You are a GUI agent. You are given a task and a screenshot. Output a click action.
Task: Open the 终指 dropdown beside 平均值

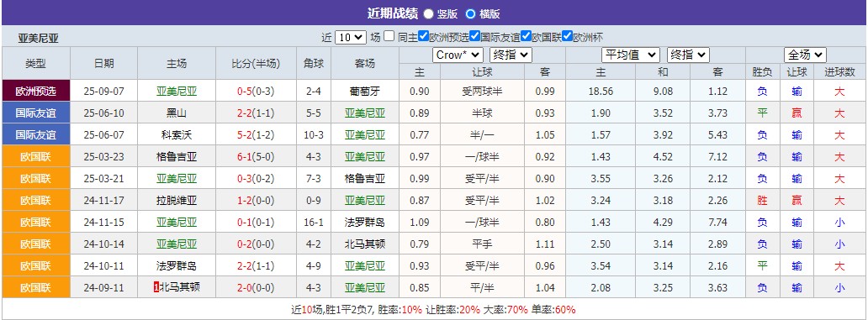point(688,55)
